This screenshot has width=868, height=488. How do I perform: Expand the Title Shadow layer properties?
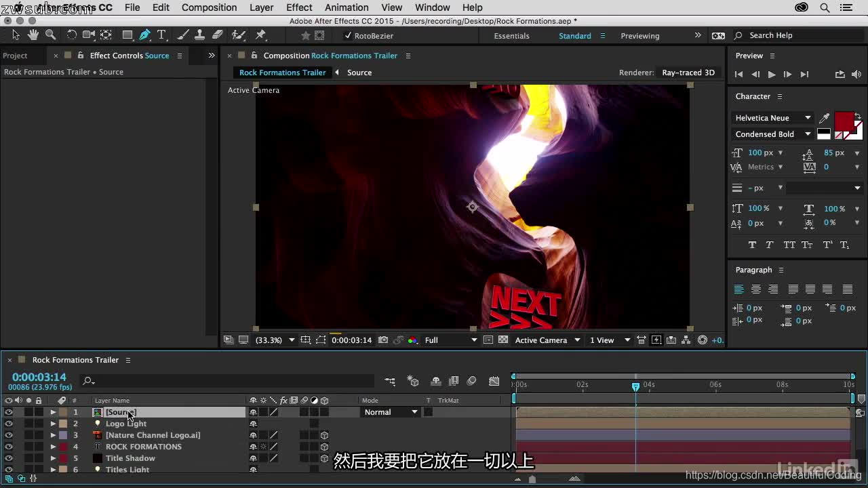click(x=53, y=458)
